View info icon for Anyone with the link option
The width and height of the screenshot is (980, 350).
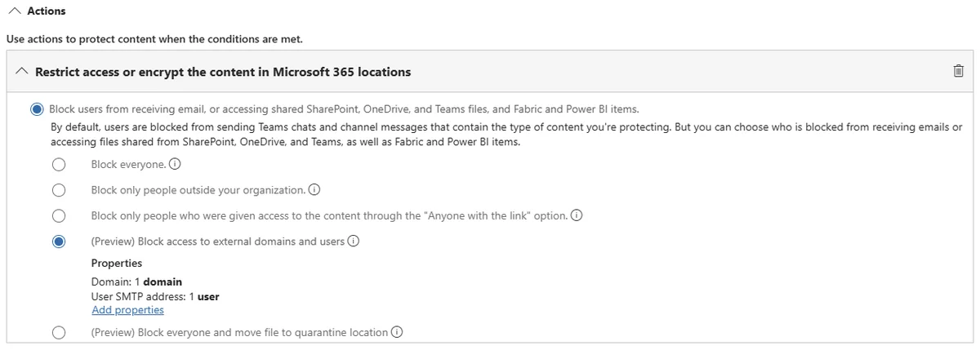click(x=577, y=215)
